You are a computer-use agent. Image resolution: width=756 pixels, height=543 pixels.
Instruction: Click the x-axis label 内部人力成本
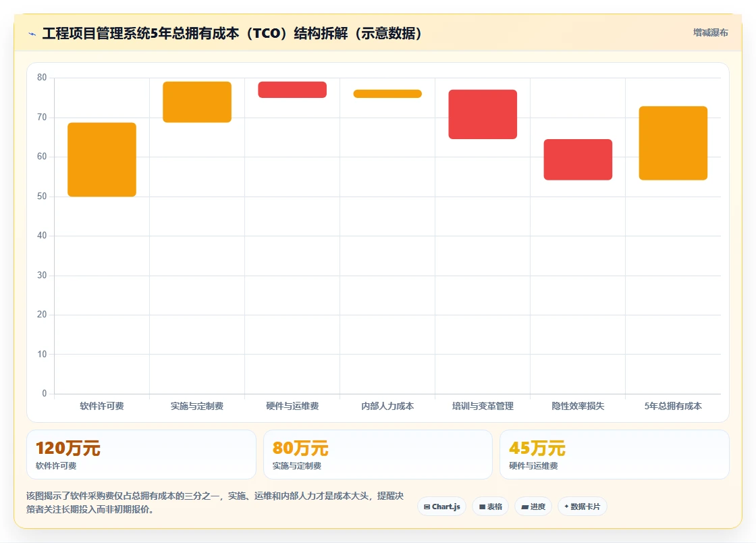387,406
